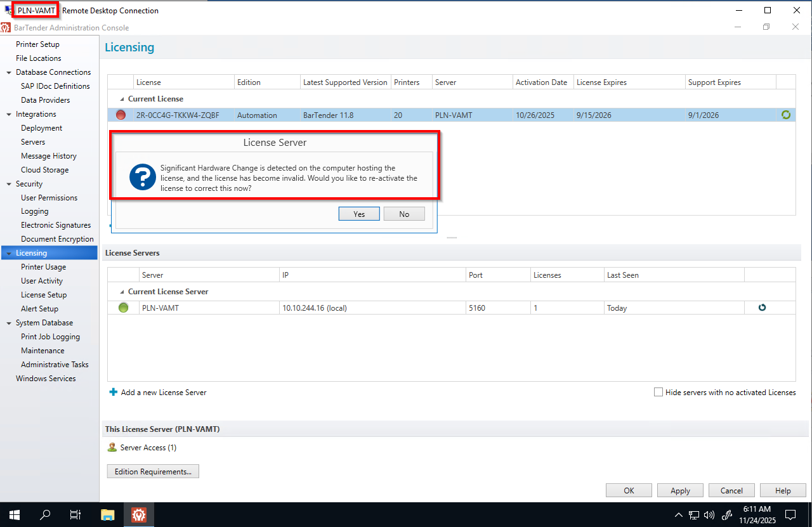Click the Add a new License Server link
Image resolution: width=812 pixels, height=527 pixels.
[x=164, y=392]
